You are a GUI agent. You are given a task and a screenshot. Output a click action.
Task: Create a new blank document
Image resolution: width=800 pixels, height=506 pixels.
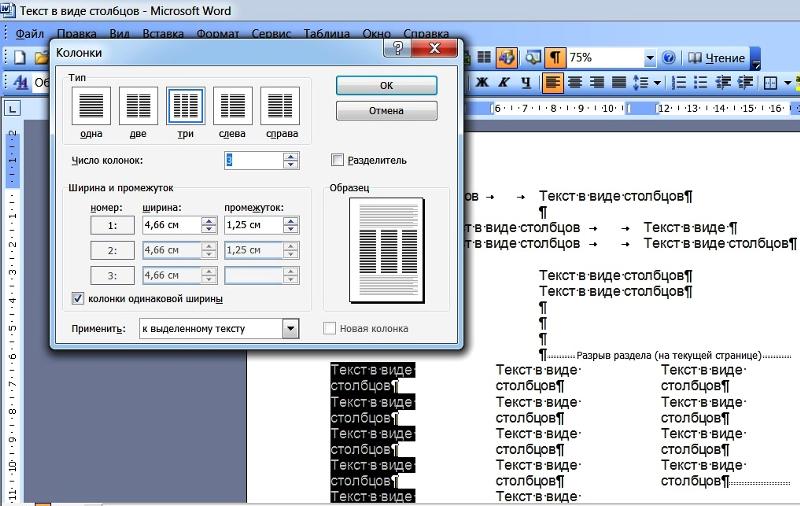pos(19,57)
